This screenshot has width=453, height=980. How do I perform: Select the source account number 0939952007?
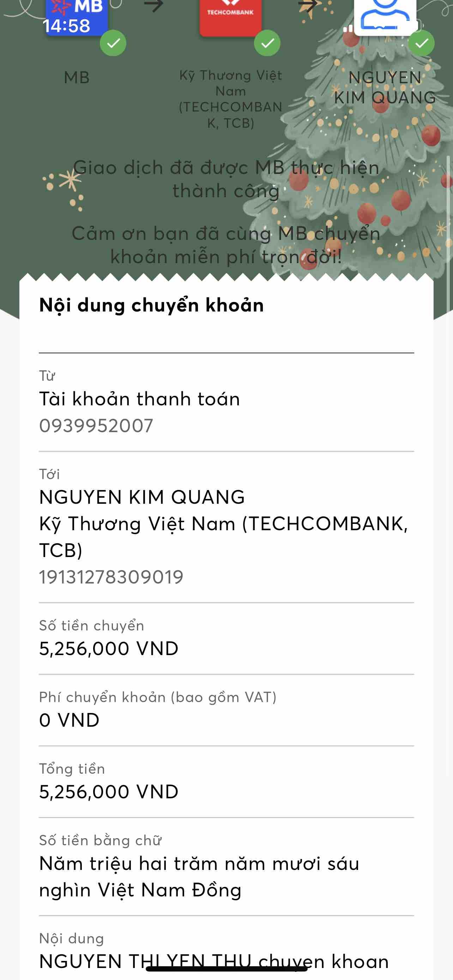point(96,426)
